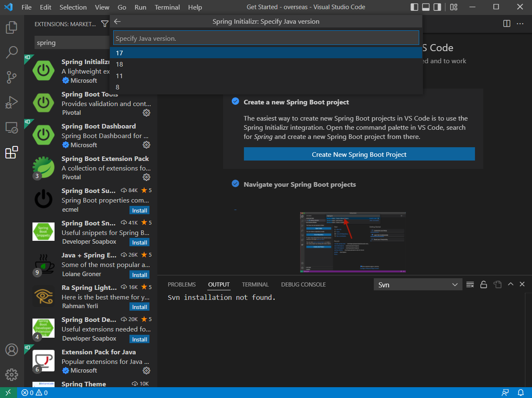
Task: Toggle Create a new Spring Boot project step check
Action: pos(235,101)
